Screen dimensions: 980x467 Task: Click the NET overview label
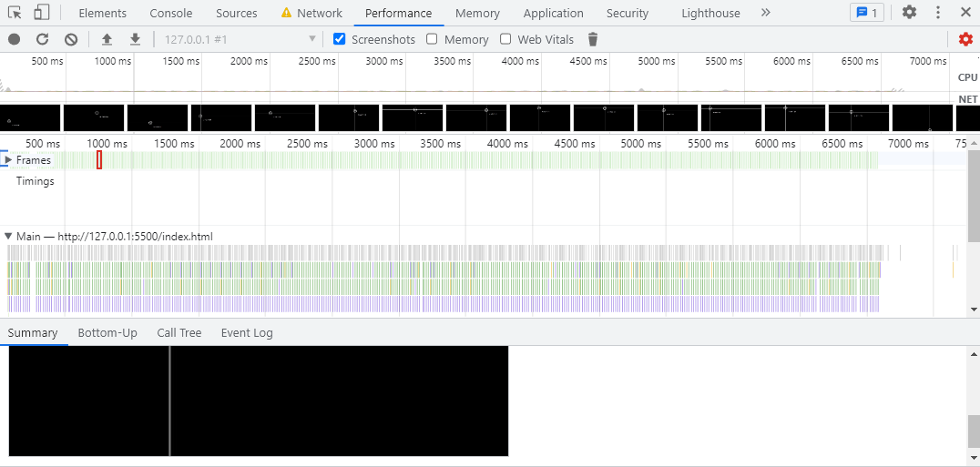click(x=967, y=99)
